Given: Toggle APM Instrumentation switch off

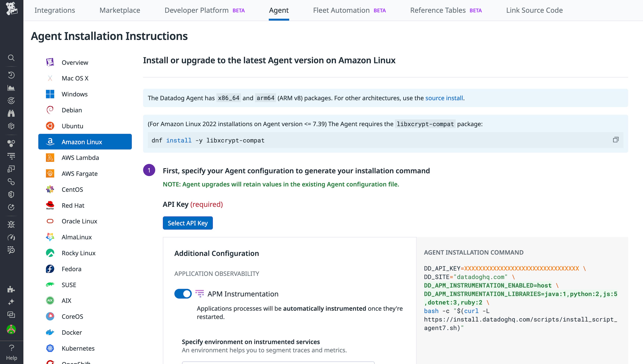Looking at the screenshot, I should tap(183, 294).
